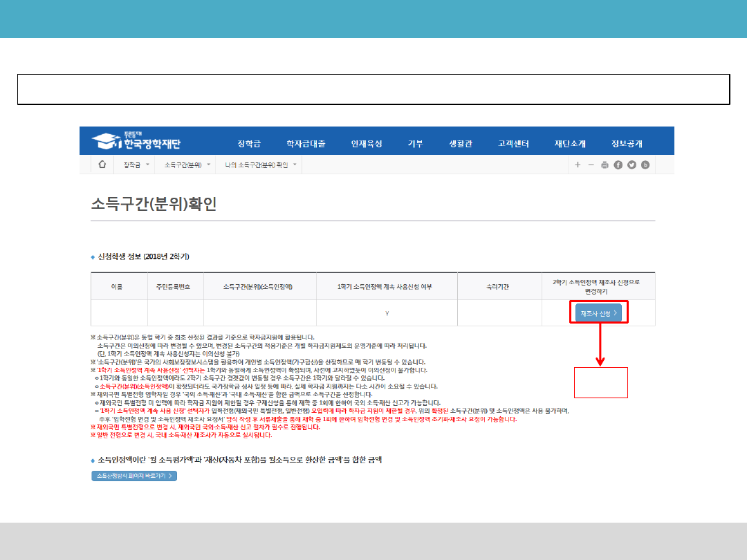Click the 신청학생 정보 (2018년 2학기) heading
This screenshot has width=747, height=560.
[143, 256]
